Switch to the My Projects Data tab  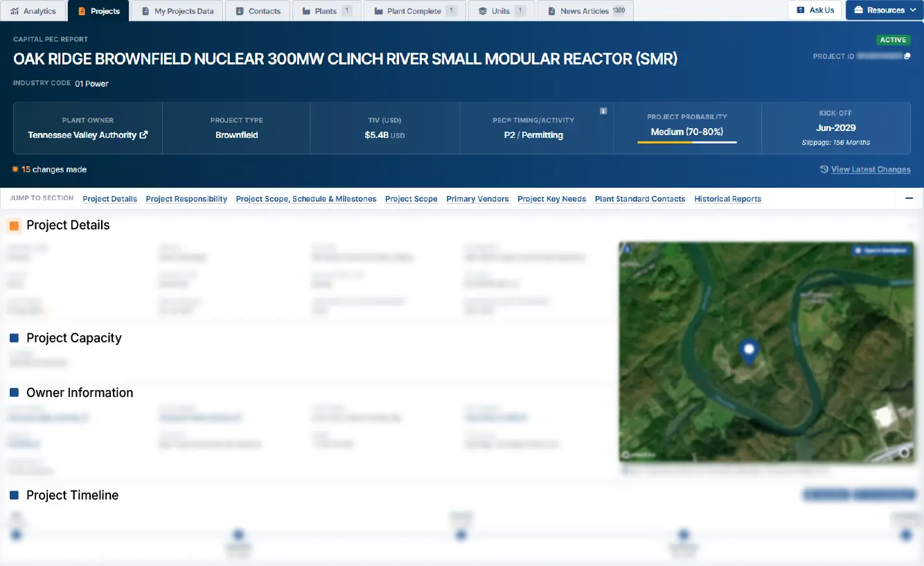point(177,11)
